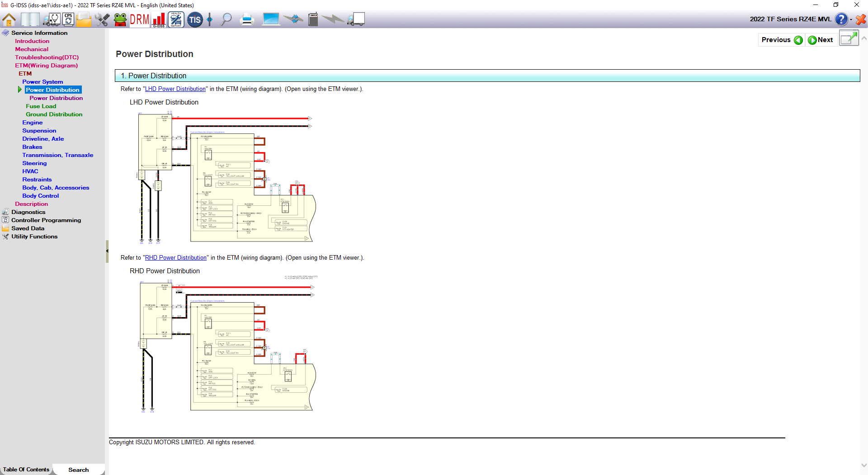868x475 pixels.
Task: Select the Table Of Contents tab
Action: [26, 470]
